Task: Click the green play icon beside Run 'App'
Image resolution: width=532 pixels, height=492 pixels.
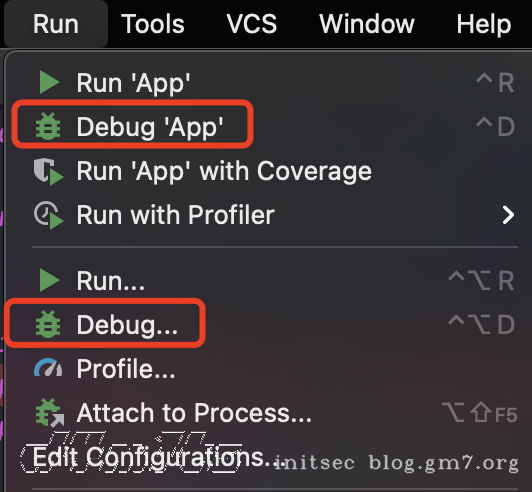Action: [50, 82]
